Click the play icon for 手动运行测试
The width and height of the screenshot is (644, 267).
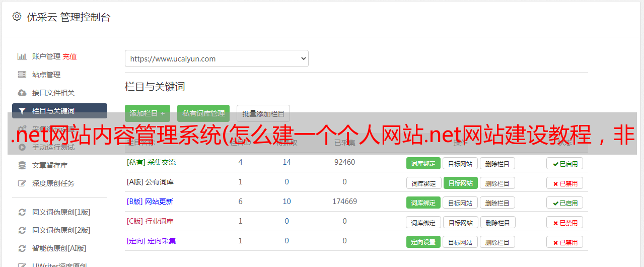[22, 147]
